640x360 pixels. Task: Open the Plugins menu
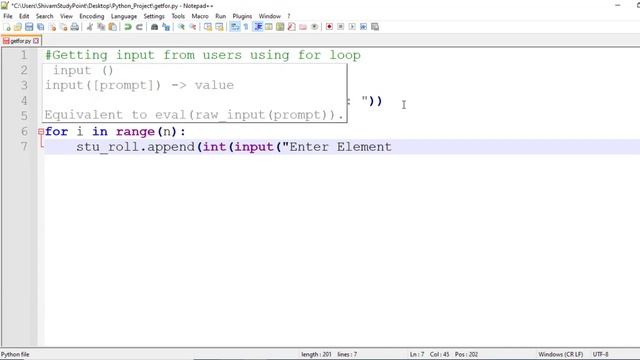(242, 16)
